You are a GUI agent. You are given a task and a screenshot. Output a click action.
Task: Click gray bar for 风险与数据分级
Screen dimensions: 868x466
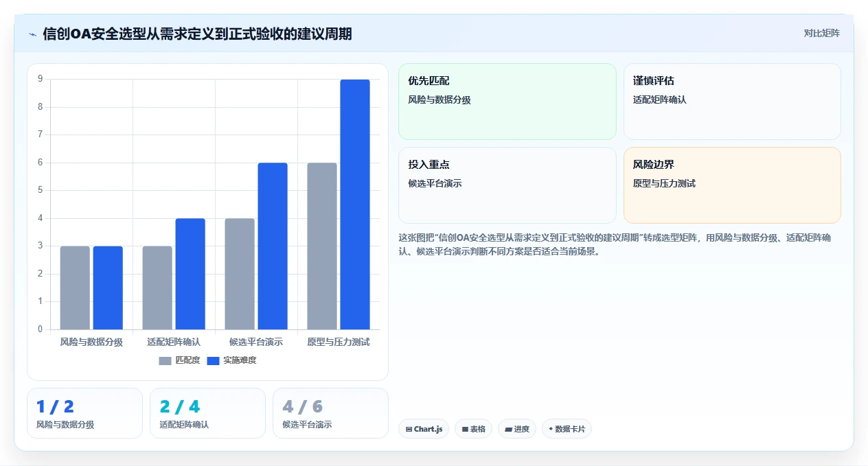click(75, 288)
